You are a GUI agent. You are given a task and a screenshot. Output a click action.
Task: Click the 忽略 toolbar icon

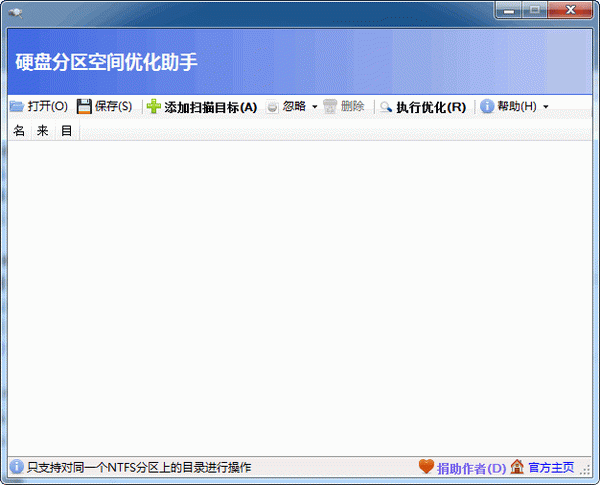coord(272,107)
